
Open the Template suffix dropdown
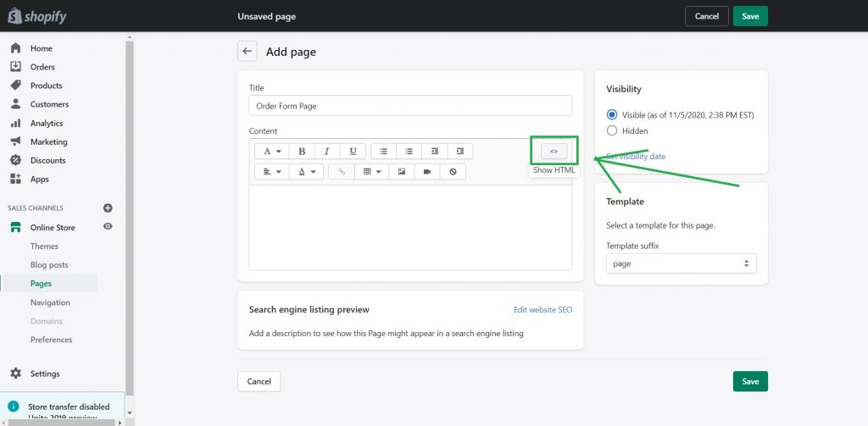[681, 263]
